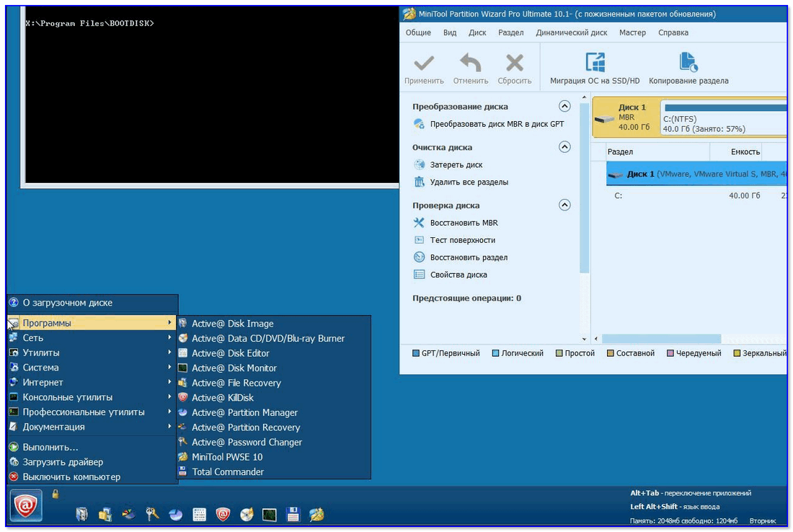Viewport: 793px width, 532px height.
Task: Launch Migrate OS to SSD/HD wizard
Action: click(595, 63)
